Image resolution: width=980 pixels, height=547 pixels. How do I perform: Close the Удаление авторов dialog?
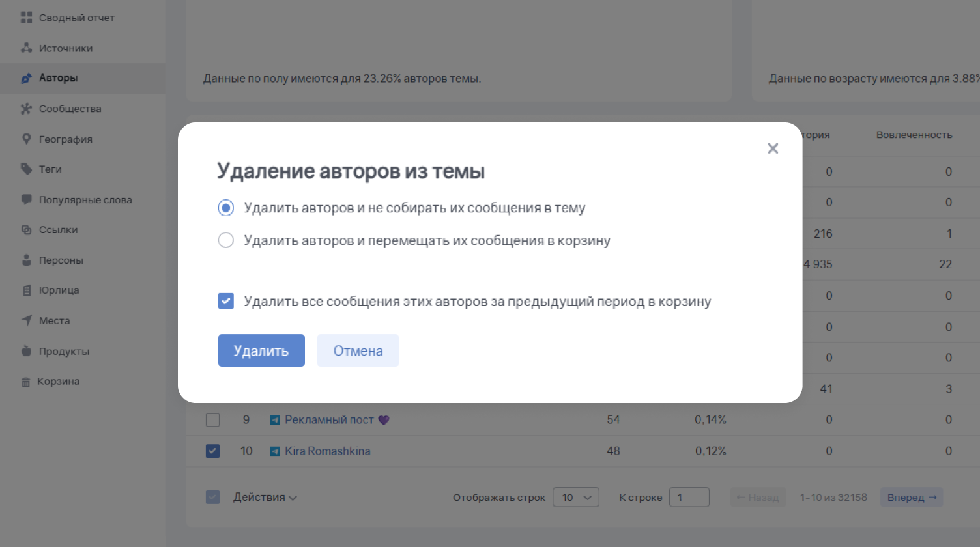click(773, 148)
